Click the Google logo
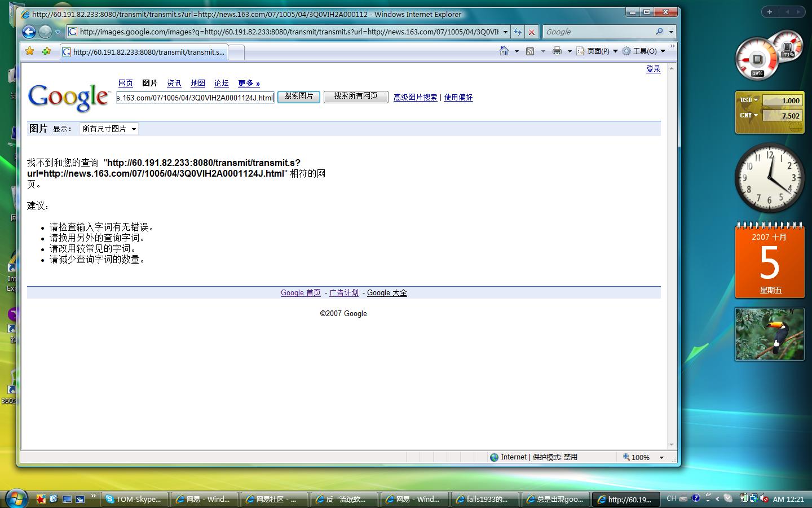The width and height of the screenshot is (812, 508). point(69,97)
